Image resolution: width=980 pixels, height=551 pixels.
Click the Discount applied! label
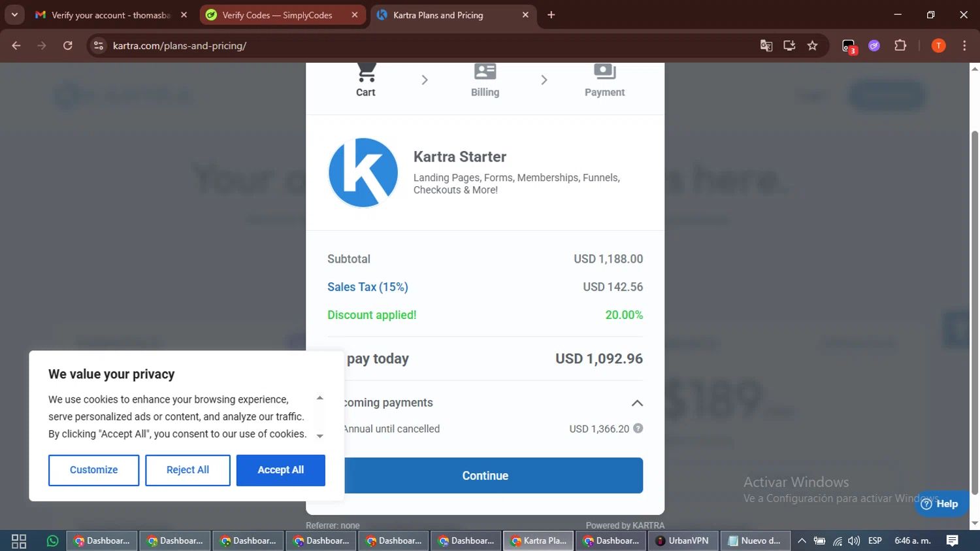372,315
